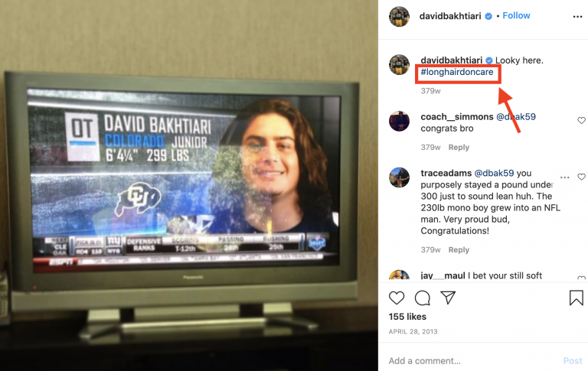Open the davidbakhtiari username in the header

tap(450, 16)
